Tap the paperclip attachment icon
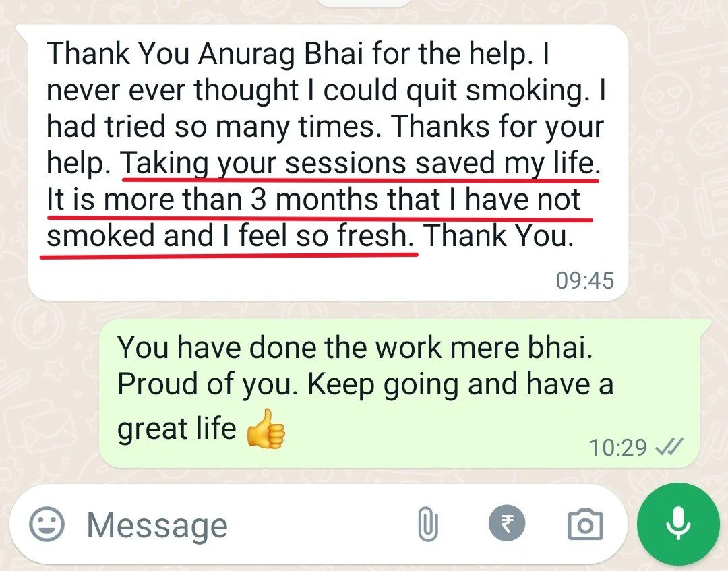Screen dimensions: 728x571 (x=428, y=524)
